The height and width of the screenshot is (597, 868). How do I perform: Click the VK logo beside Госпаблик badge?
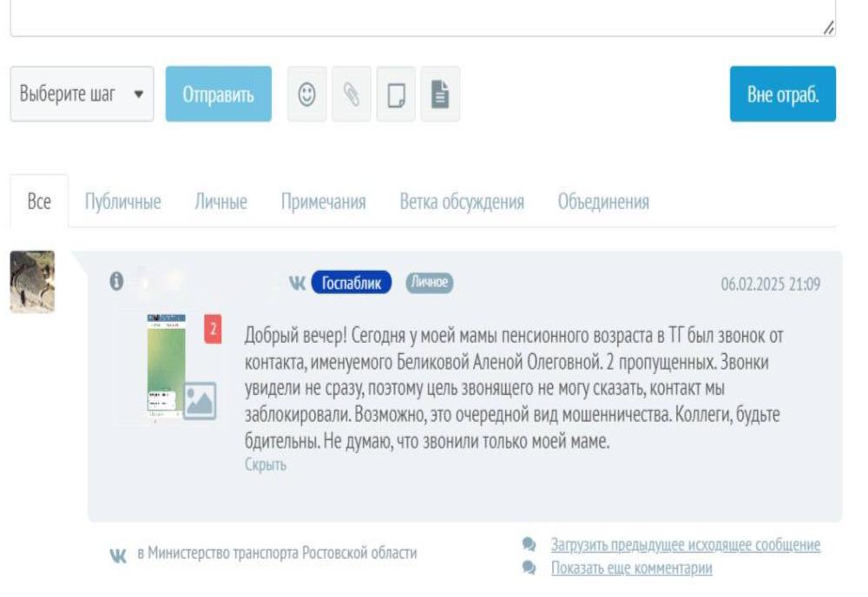[297, 283]
